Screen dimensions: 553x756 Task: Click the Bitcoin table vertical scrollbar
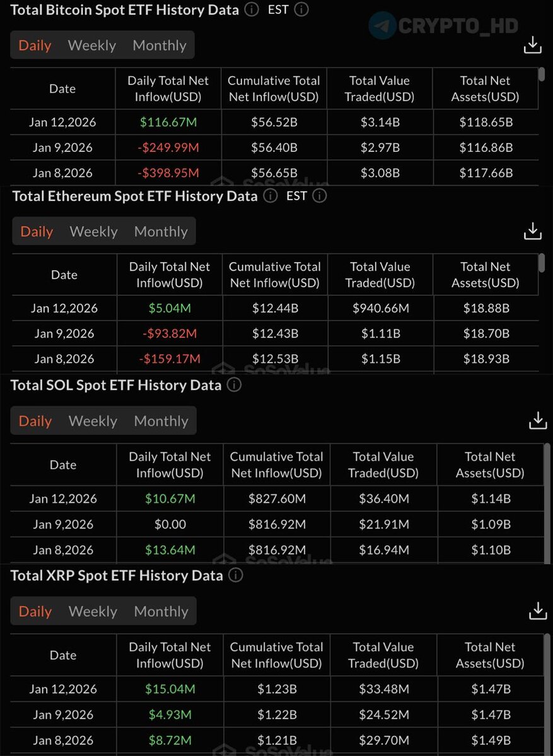point(542,75)
